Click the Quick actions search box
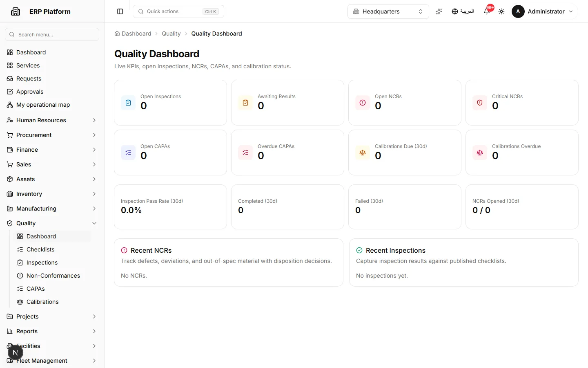Image resolution: width=588 pixels, height=368 pixels. (x=178, y=11)
